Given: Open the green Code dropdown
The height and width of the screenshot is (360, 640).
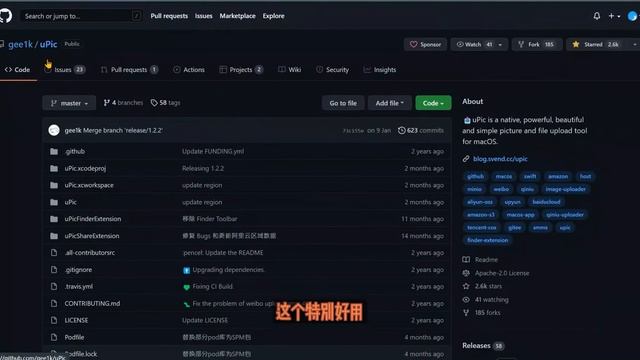Looking at the screenshot, I should pos(433,103).
